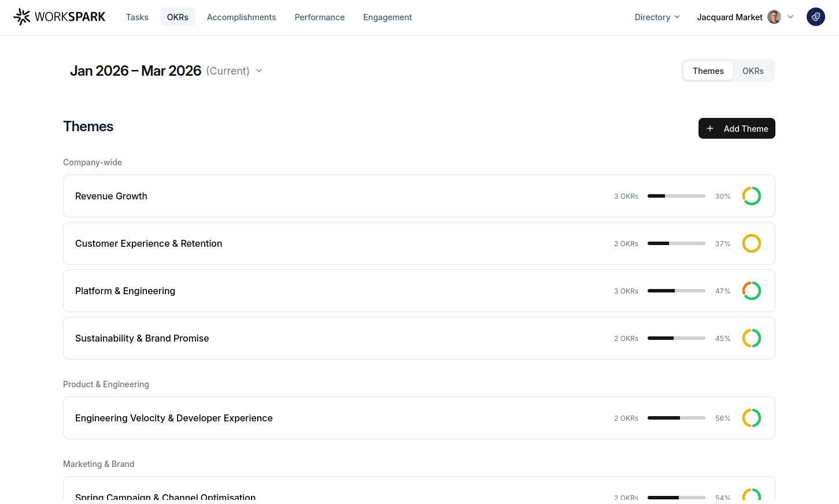This screenshot has height=504, width=839.
Task: Click the Customer Experience & Retention progress ring
Action: [751, 243]
